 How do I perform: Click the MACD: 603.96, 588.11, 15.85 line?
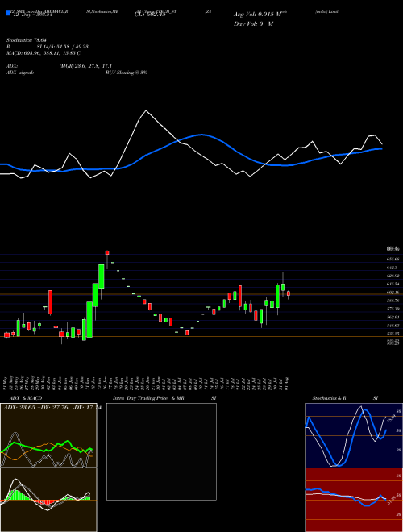44,53
